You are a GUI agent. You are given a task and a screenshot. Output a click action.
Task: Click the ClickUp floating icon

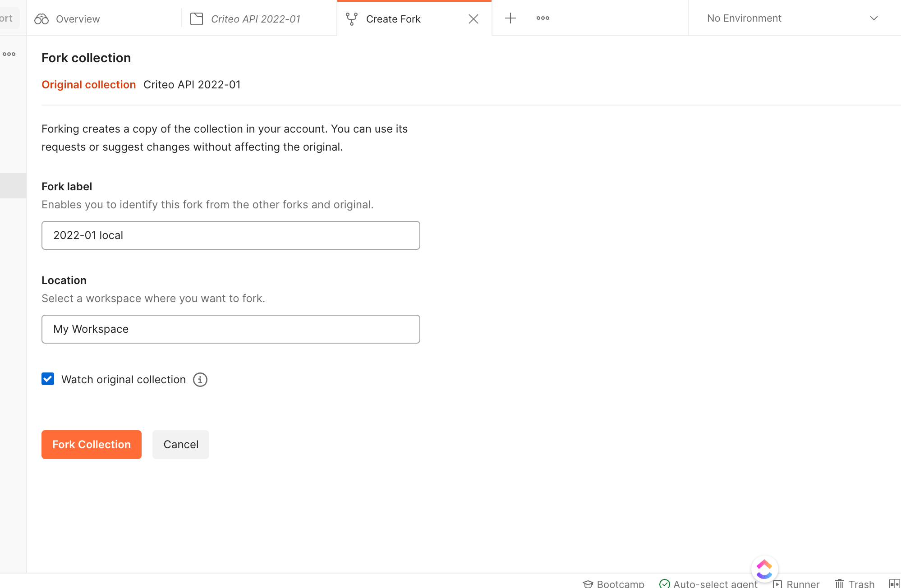764,569
